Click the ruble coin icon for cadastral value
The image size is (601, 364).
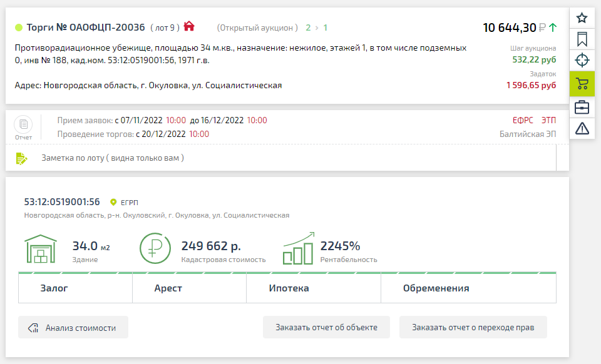155,248
